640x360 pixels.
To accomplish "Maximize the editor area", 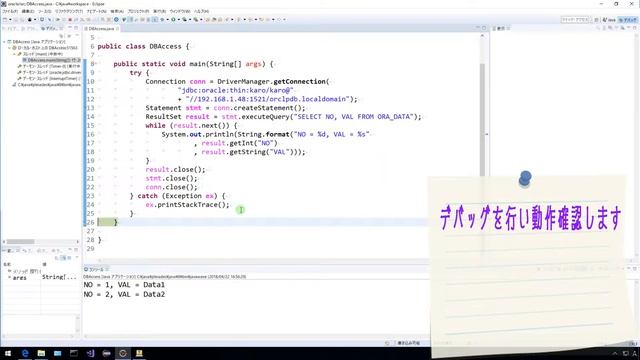I will [x=484, y=28].
